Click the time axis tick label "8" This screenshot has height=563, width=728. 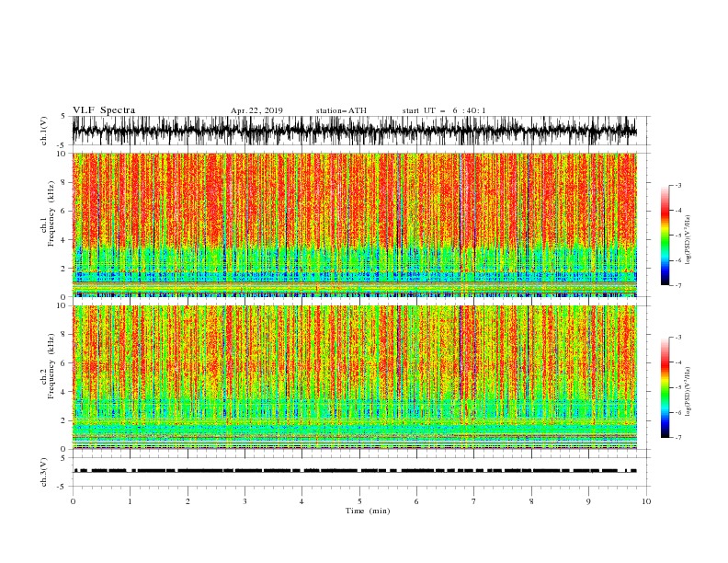pos(531,501)
